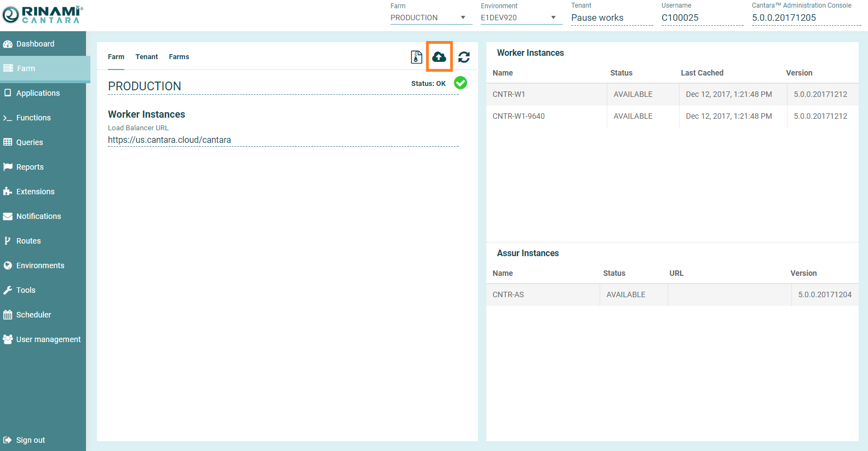Select the CNTR-AS assur instance row
Image resolution: width=868 pixels, height=451 pixels.
[x=672, y=294]
